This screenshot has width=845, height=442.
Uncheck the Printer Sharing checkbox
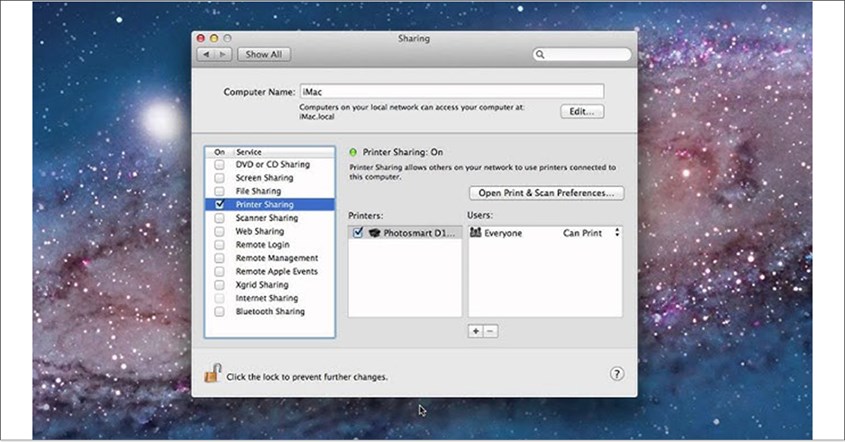[219, 204]
